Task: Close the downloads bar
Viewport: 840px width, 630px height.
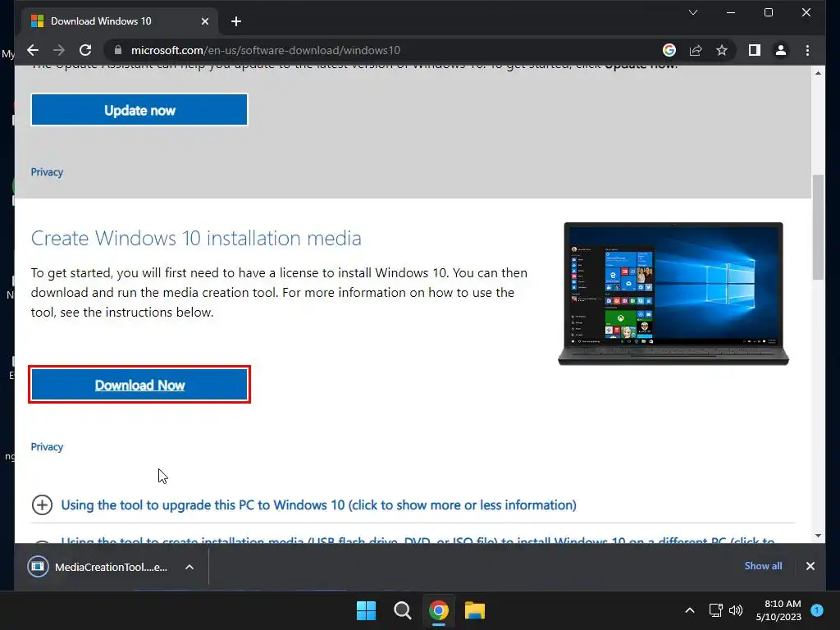Action: [x=810, y=566]
